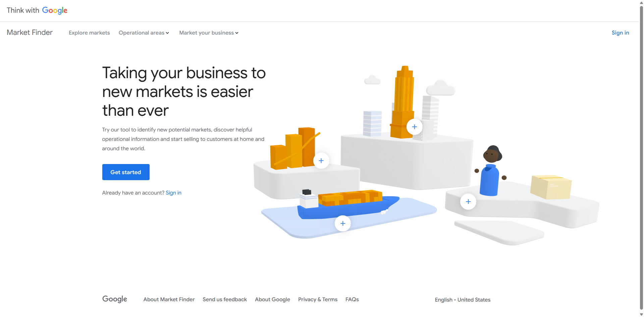Open the Privacy & Terms footer link
The height and width of the screenshot is (317, 644).
point(318,300)
